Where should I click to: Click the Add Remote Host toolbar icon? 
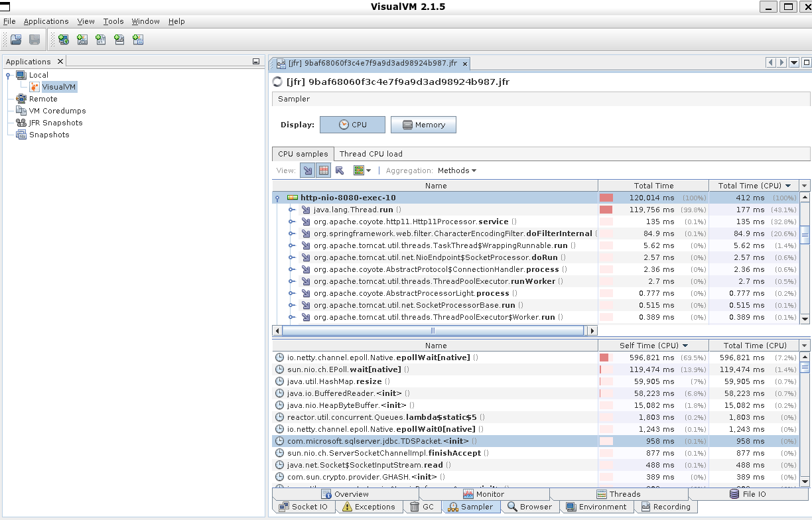(x=64, y=40)
